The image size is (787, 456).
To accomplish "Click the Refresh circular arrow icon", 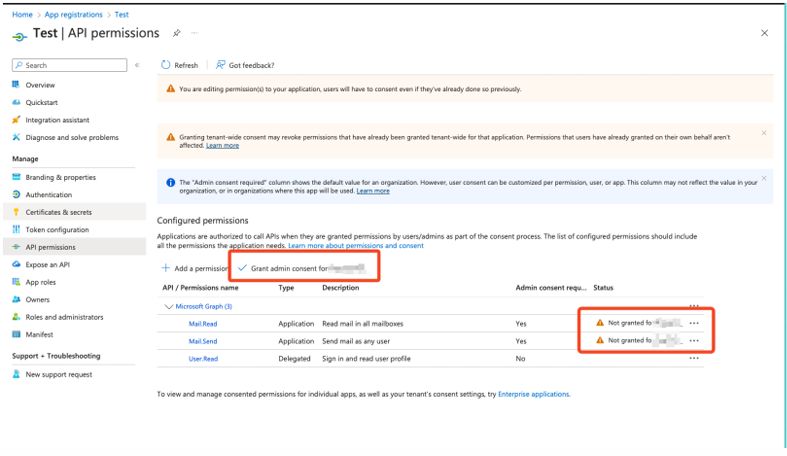I will click(166, 65).
